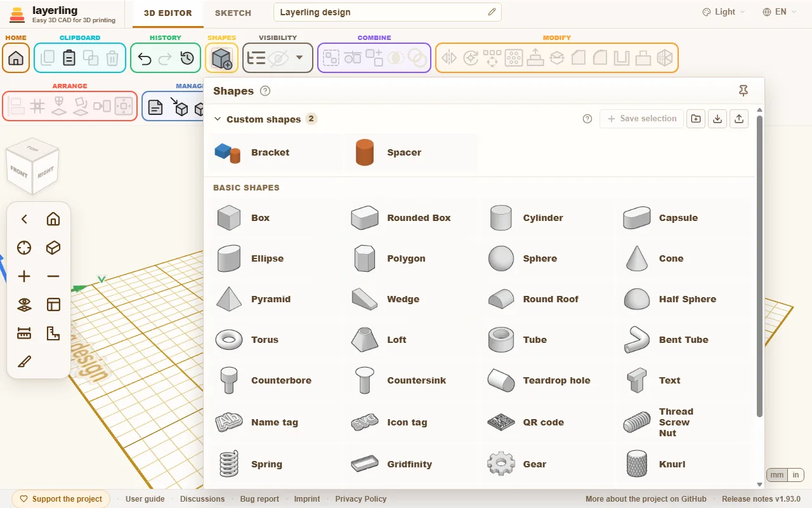
Task: Click the add Shapes cube button
Action: pyautogui.click(x=222, y=58)
